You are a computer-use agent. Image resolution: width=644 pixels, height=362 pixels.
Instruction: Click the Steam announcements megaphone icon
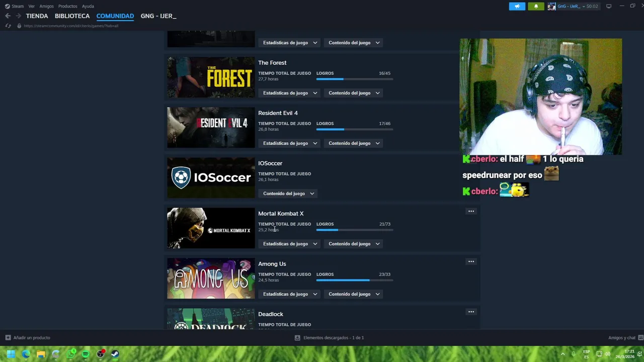(x=517, y=6)
